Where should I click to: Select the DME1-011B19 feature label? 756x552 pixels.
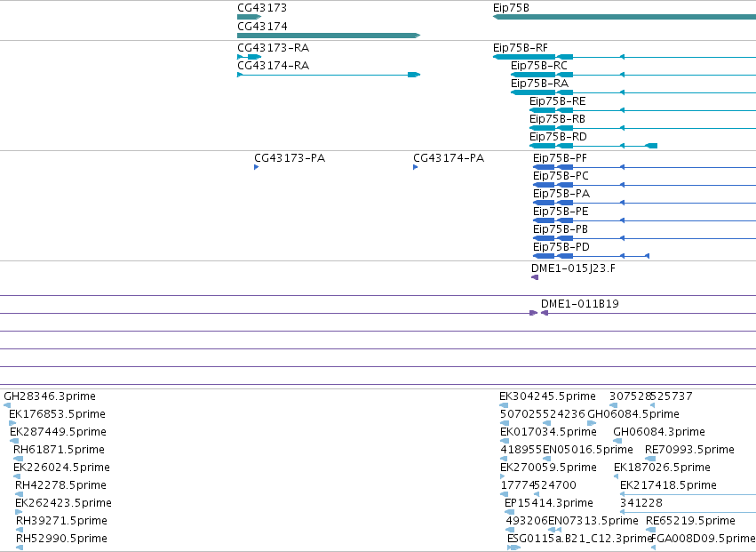(579, 304)
